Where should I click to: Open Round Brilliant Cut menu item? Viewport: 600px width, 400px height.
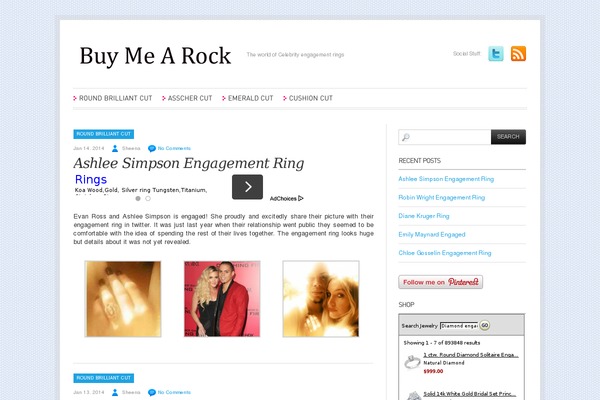tap(116, 98)
